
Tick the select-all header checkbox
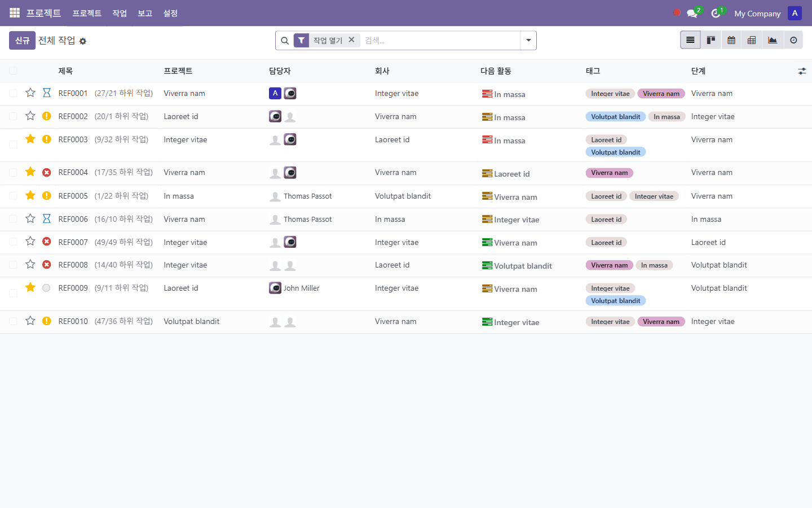click(13, 71)
